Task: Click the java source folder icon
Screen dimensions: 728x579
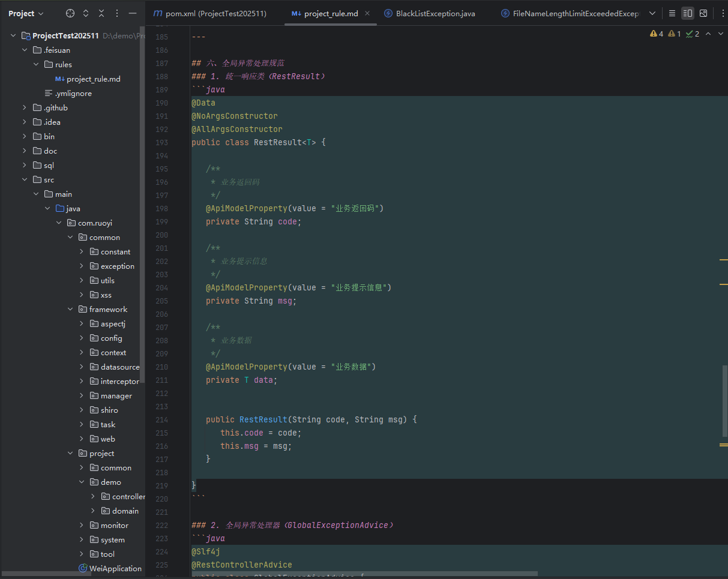Action: click(x=60, y=208)
